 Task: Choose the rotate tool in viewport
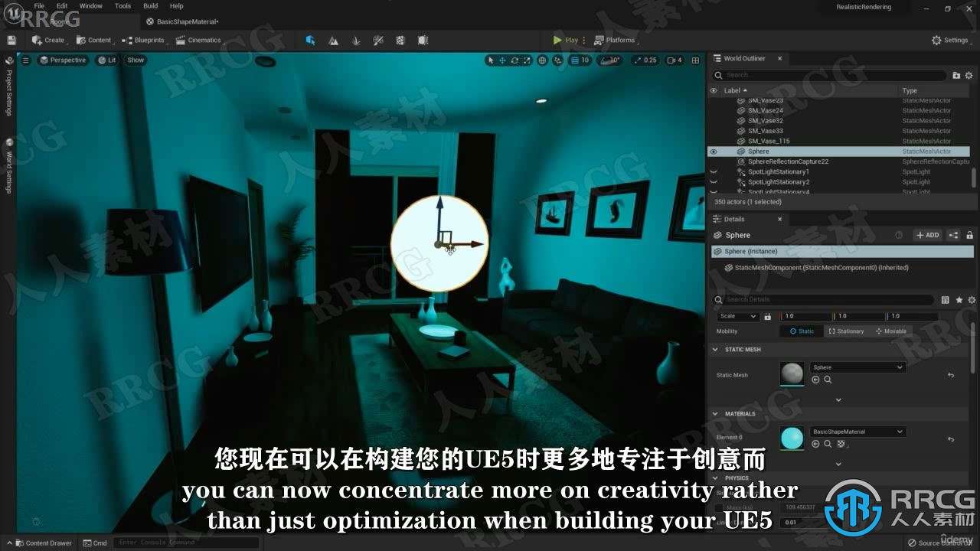(x=514, y=60)
